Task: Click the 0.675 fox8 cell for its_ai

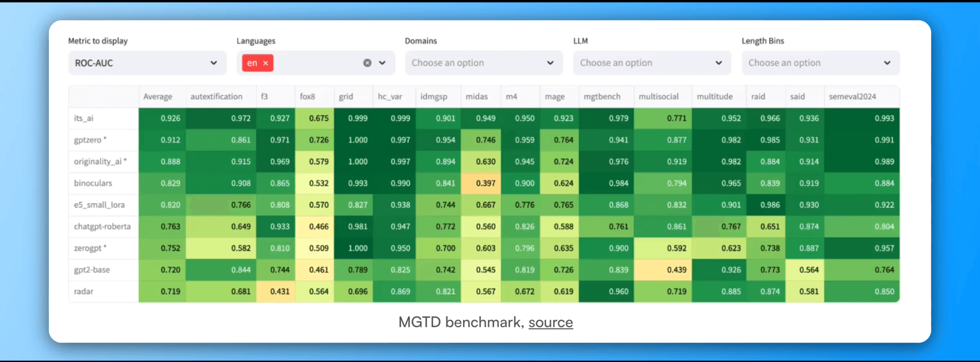Action: point(314,118)
